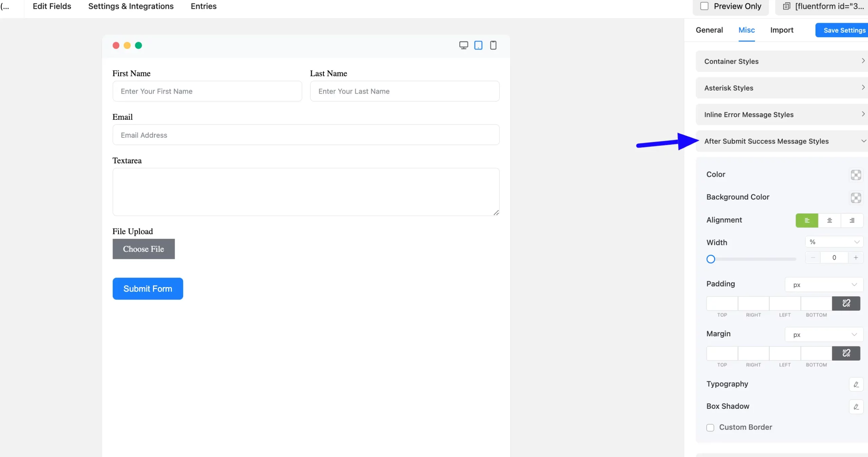The height and width of the screenshot is (457, 868).
Task: Open Box Shadow edit pencil icon
Action: point(856,407)
